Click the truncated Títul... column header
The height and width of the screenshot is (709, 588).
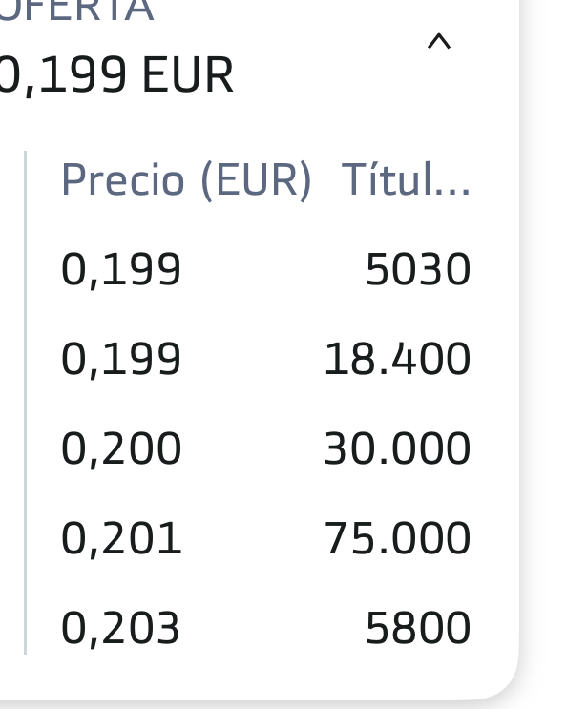click(x=407, y=180)
